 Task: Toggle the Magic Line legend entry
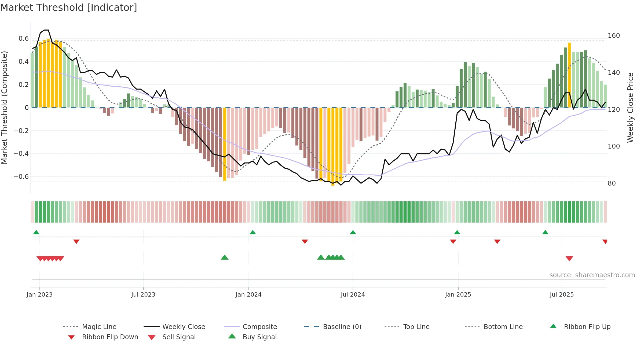tap(90, 327)
